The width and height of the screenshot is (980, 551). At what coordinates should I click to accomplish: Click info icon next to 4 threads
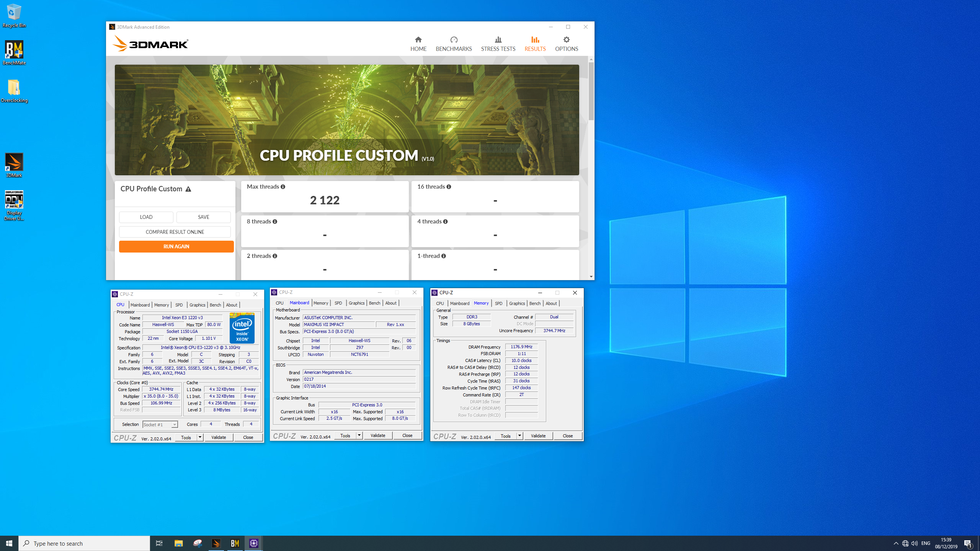(x=445, y=222)
